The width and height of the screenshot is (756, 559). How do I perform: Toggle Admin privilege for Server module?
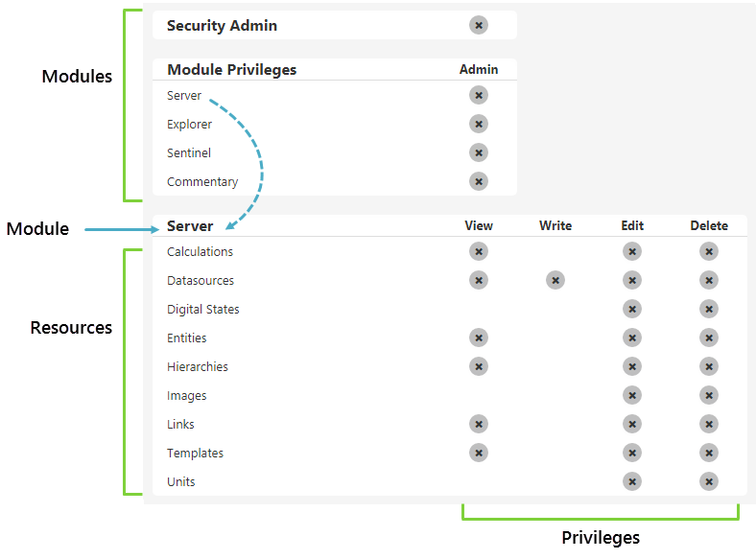click(479, 95)
